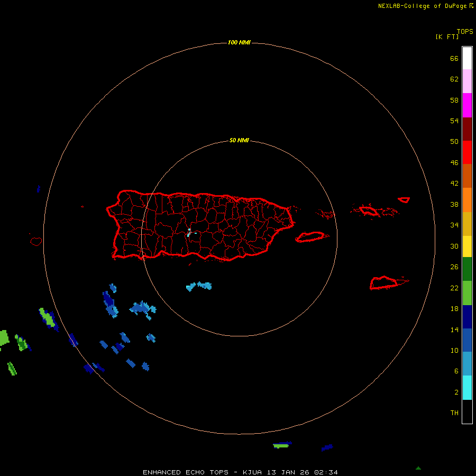
Task: Click the TH threshold label
Action: (x=454, y=413)
